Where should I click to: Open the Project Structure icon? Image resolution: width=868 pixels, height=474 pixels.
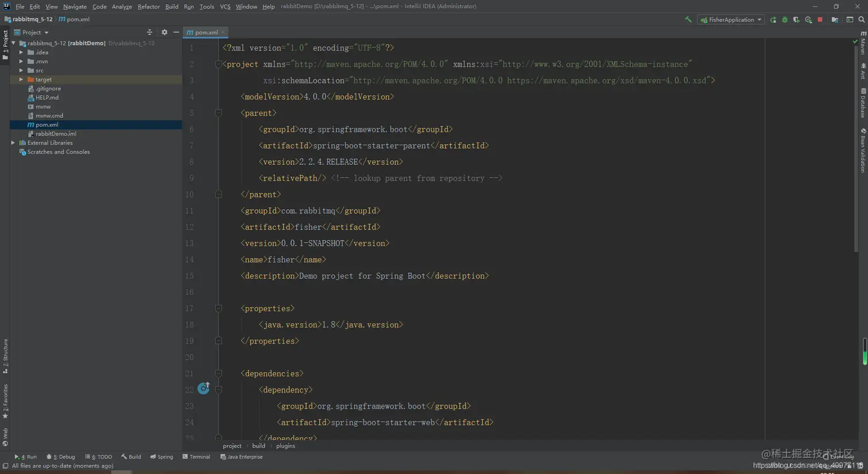click(x=835, y=20)
